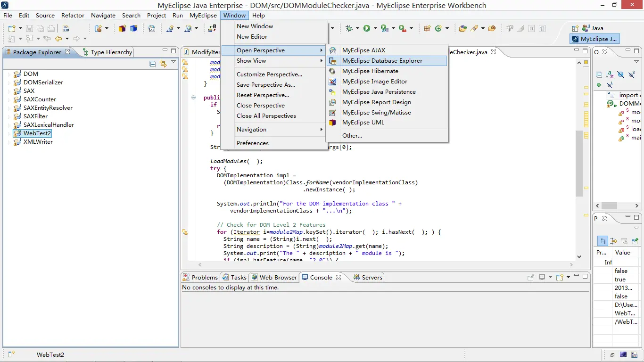Open the Package Explorer view menu triangle

click(x=173, y=63)
